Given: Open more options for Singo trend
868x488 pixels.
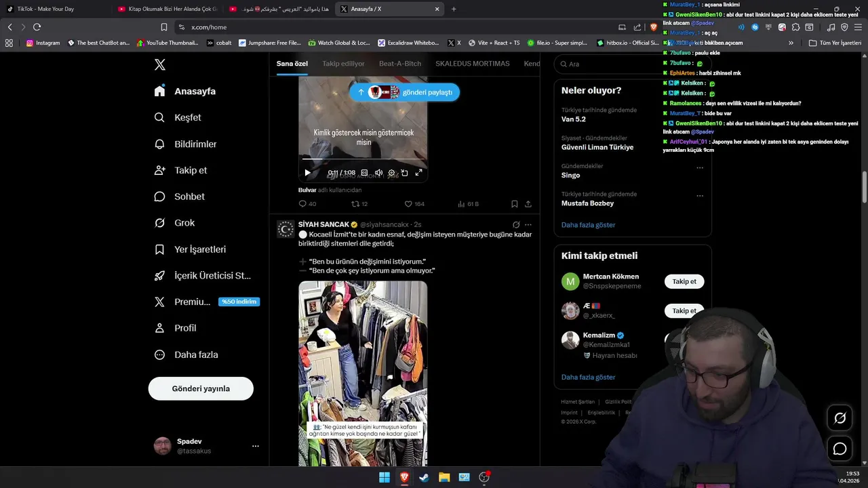Looking at the screenshot, I should coord(700,167).
